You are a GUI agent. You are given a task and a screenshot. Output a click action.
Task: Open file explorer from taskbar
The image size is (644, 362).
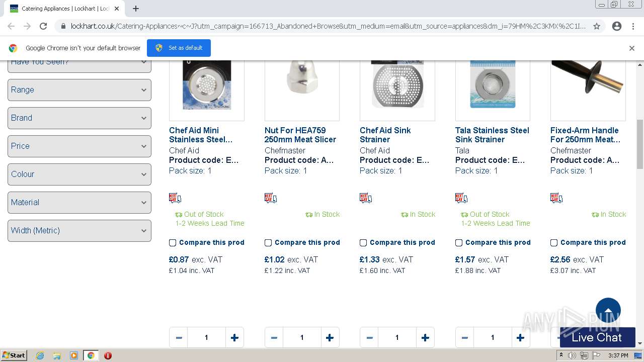(x=57, y=355)
